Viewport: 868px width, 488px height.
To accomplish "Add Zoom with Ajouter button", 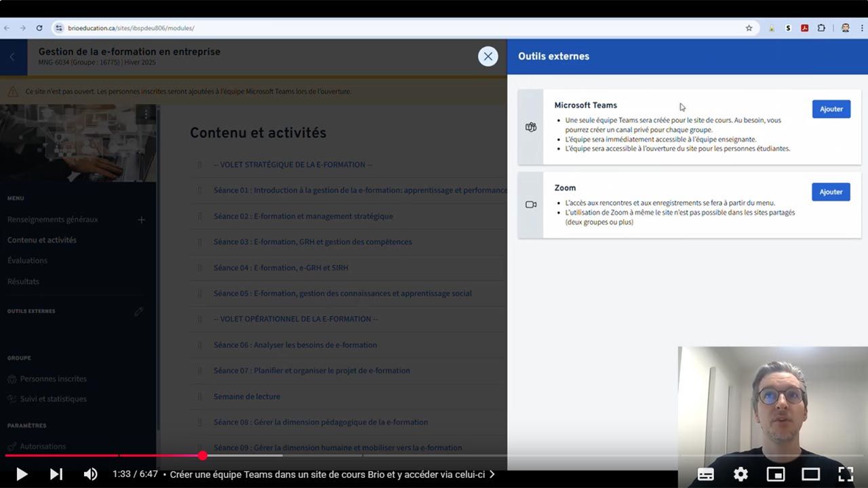I will [x=831, y=192].
